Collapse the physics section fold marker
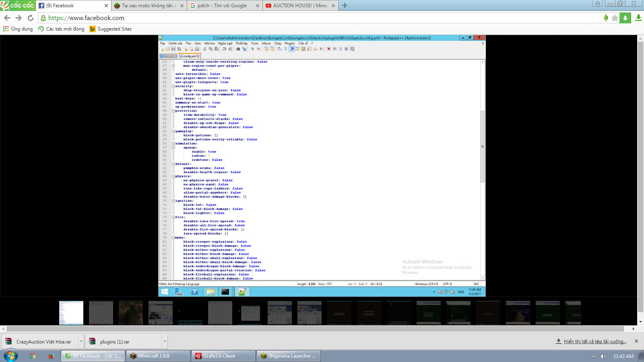 tap(173, 176)
